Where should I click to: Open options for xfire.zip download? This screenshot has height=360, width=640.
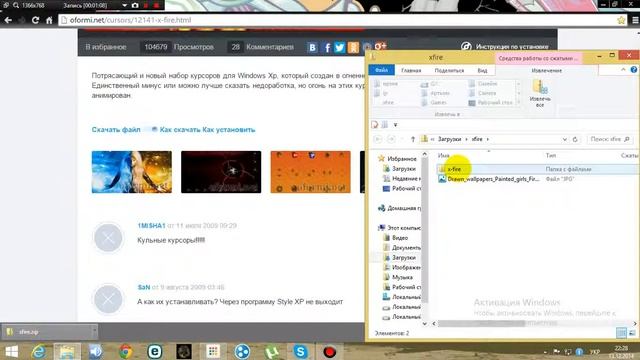point(94,332)
